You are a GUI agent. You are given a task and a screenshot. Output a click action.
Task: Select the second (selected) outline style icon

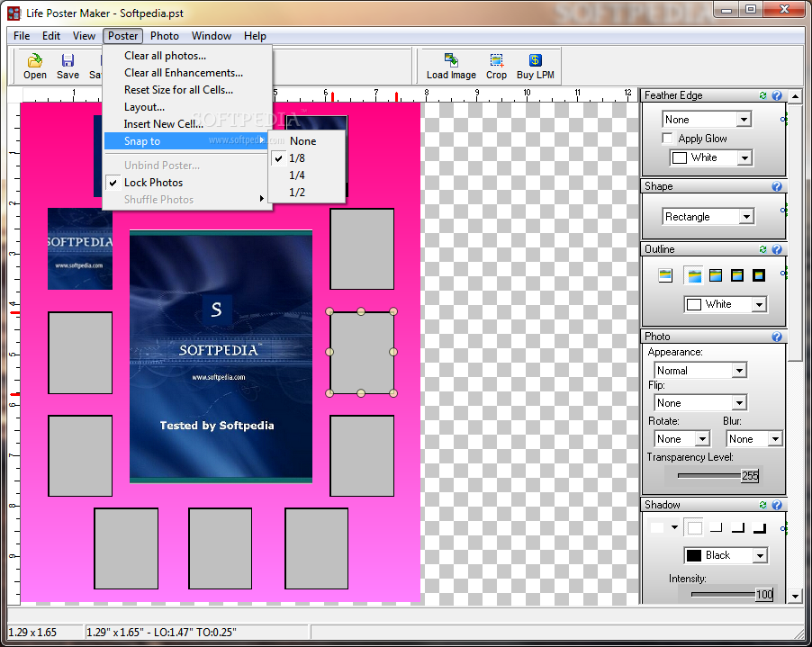click(x=694, y=275)
